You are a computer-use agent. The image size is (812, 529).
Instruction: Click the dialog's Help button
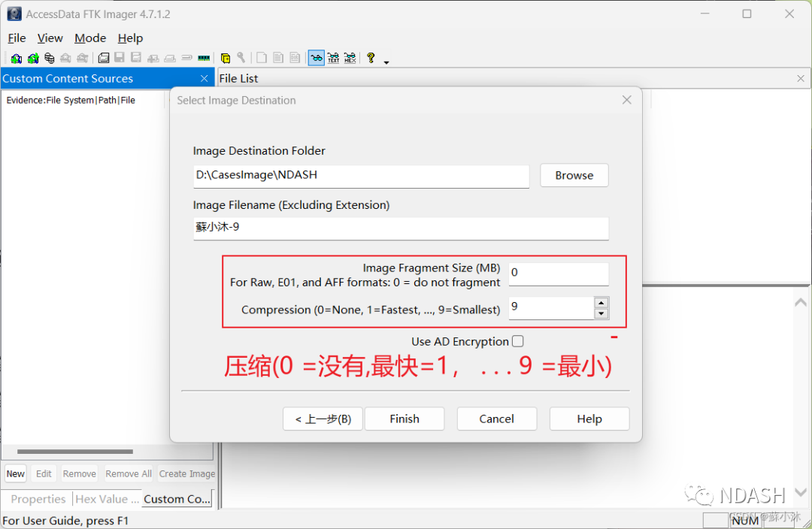[589, 419]
